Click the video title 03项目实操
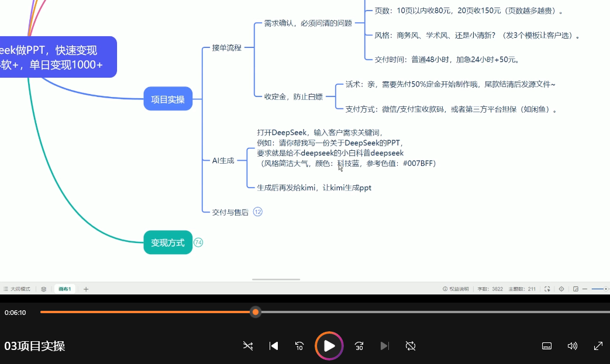This screenshot has width=610, height=364. click(x=35, y=346)
